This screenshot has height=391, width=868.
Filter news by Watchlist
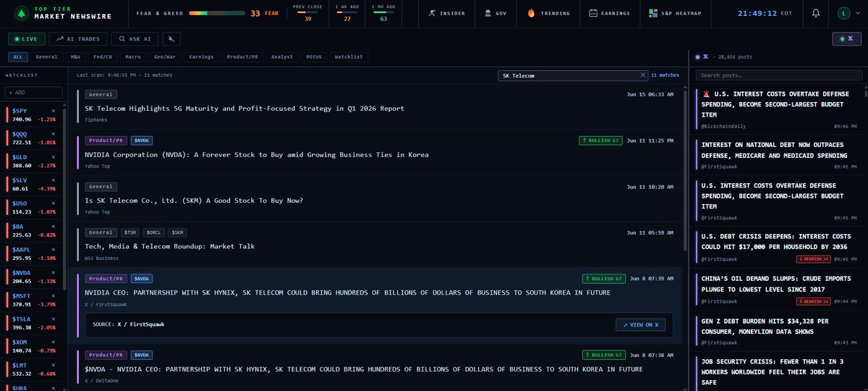[x=348, y=56]
